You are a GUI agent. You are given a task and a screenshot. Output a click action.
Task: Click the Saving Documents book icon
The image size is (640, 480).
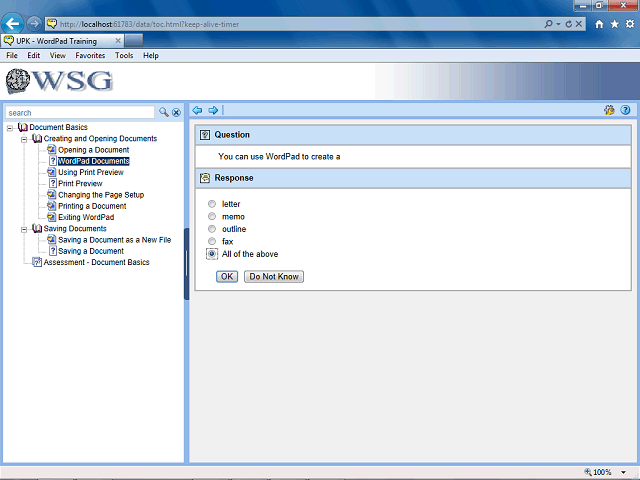pyautogui.click(x=37, y=229)
